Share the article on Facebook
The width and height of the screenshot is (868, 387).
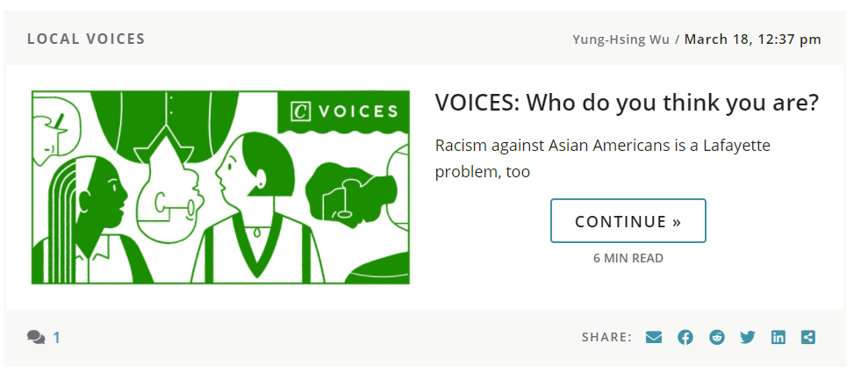pos(685,337)
